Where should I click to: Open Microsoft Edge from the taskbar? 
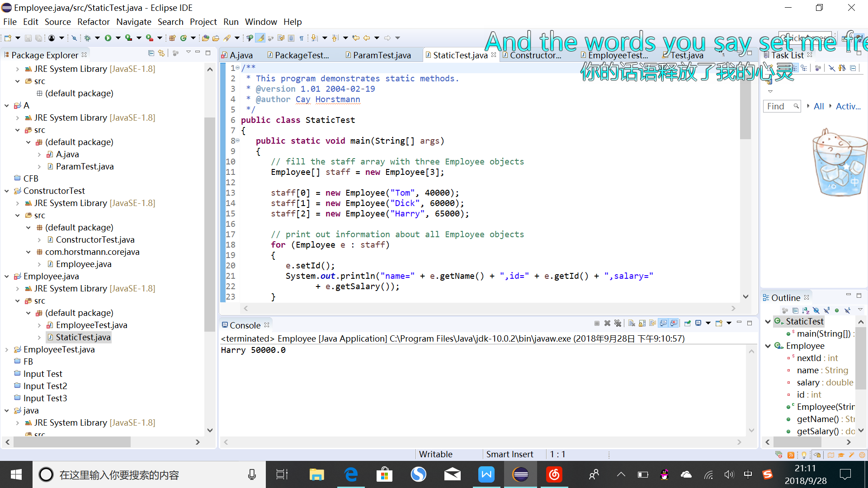click(351, 474)
